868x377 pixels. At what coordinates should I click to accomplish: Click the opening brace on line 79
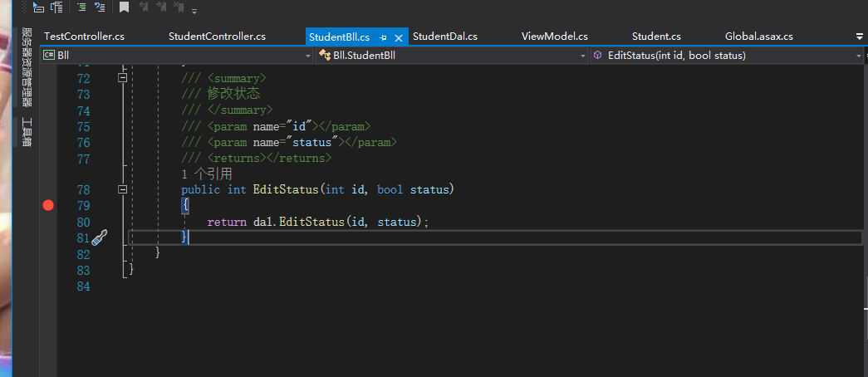point(185,206)
